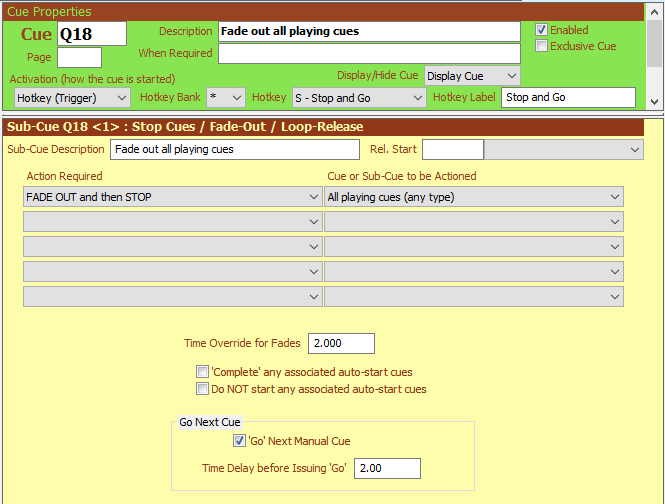Click the Hotkey Label field
Screen dimensions: 665x504
568,98
